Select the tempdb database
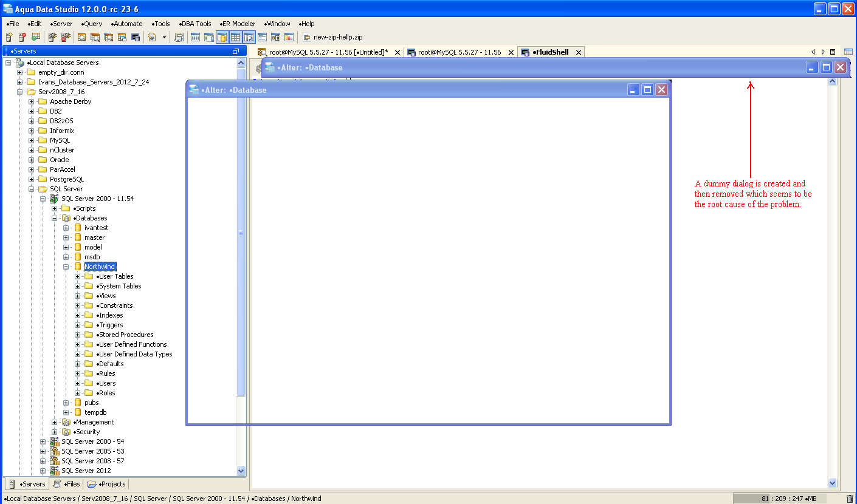The image size is (857, 504). click(x=96, y=412)
